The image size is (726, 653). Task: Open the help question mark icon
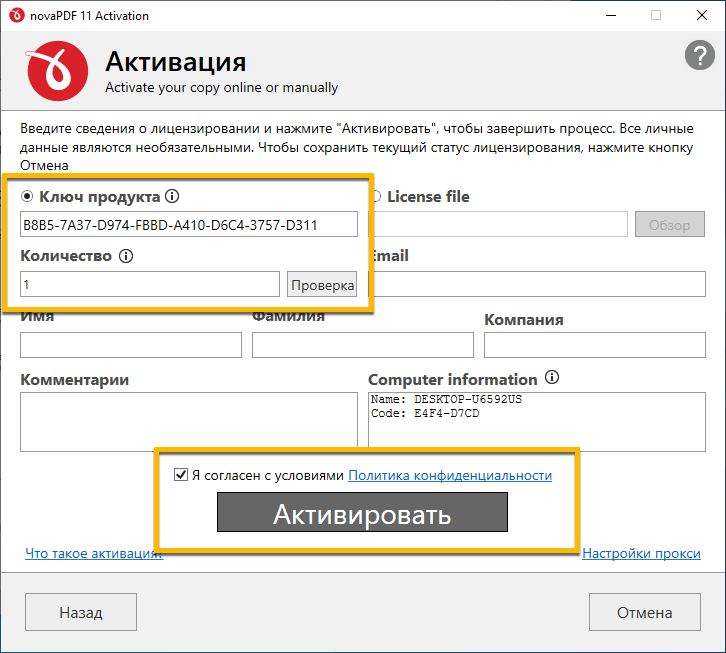click(700, 55)
